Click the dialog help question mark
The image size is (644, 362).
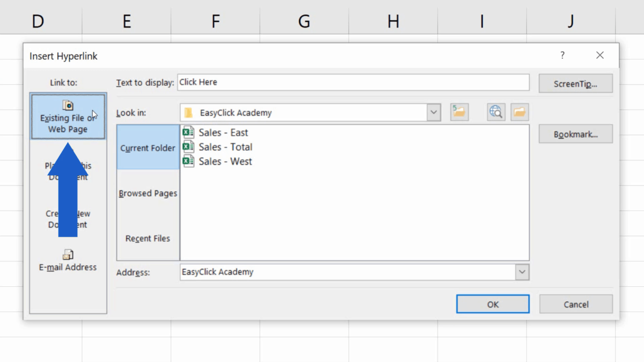[562, 55]
